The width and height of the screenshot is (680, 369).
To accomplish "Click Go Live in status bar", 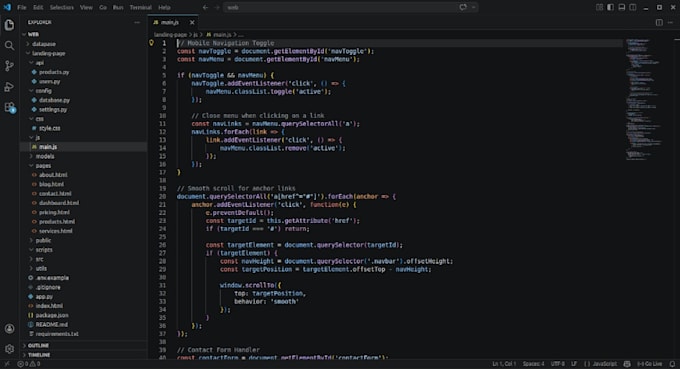I will coord(650,364).
